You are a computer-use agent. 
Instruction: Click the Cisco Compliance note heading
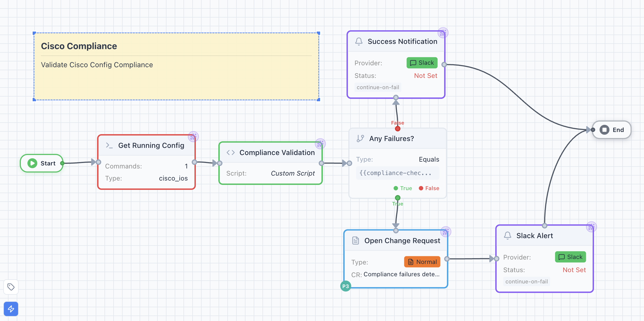pyautogui.click(x=79, y=46)
